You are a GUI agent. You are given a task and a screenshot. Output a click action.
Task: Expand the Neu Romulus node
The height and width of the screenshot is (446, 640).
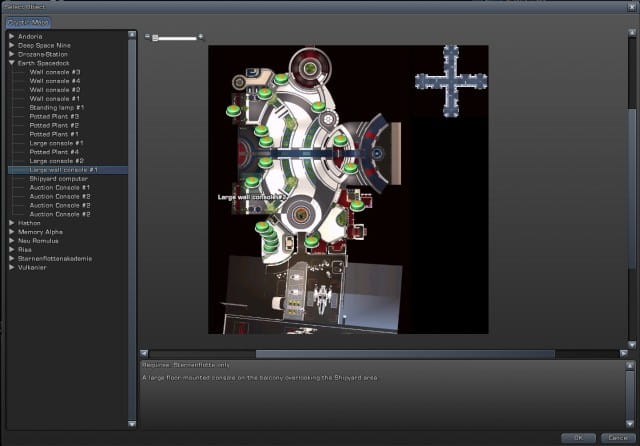[11, 241]
